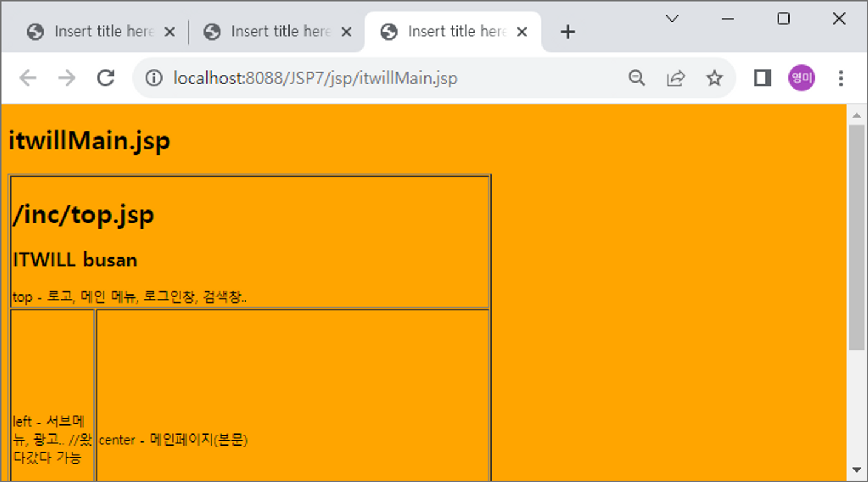This screenshot has height=482, width=868.
Task: Click the 'left - 서브메뉴, 광고' cell text
Action: [x=52, y=440]
